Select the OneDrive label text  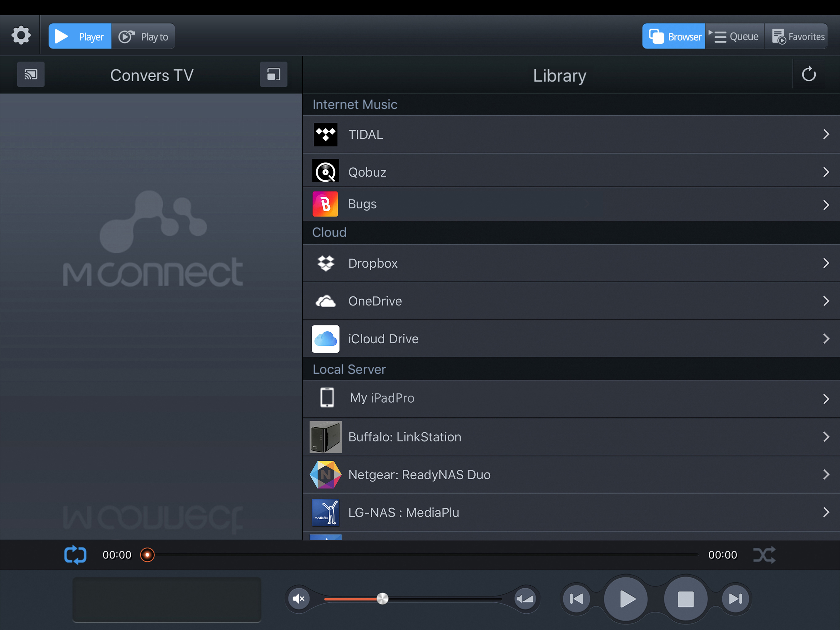click(x=375, y=301)
